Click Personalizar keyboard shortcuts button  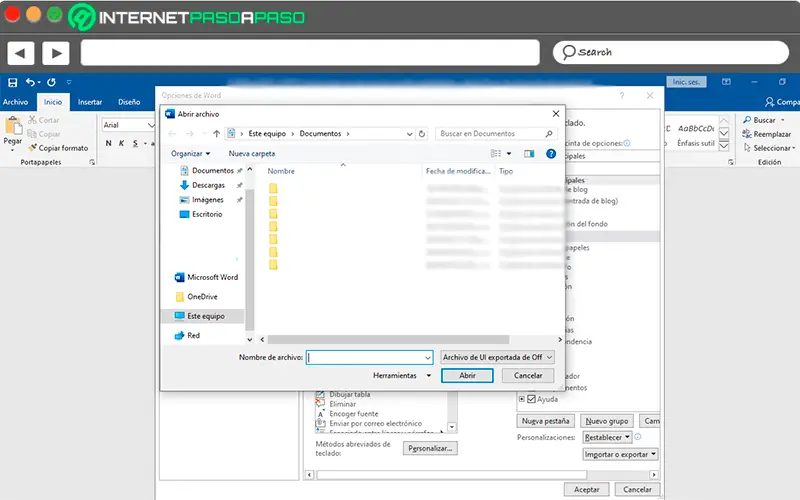pyautogui.click(x=430, y=448)
